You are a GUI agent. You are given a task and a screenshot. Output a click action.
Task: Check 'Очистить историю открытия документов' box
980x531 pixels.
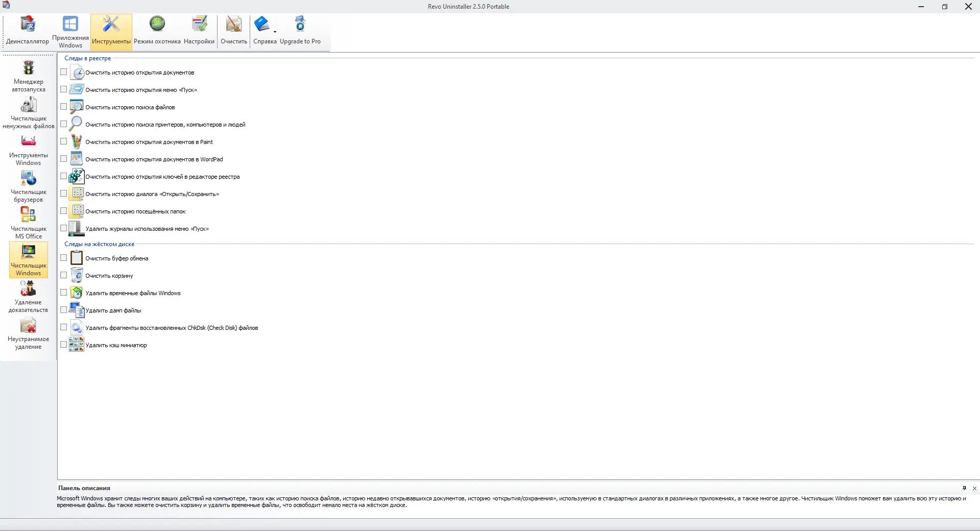pos(64,72)
